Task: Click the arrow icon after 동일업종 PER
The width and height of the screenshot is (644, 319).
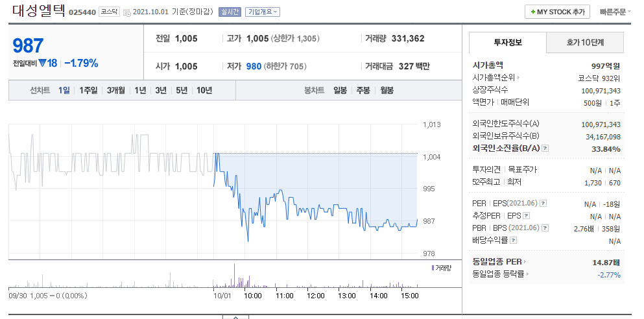Action: pos(525,261)
